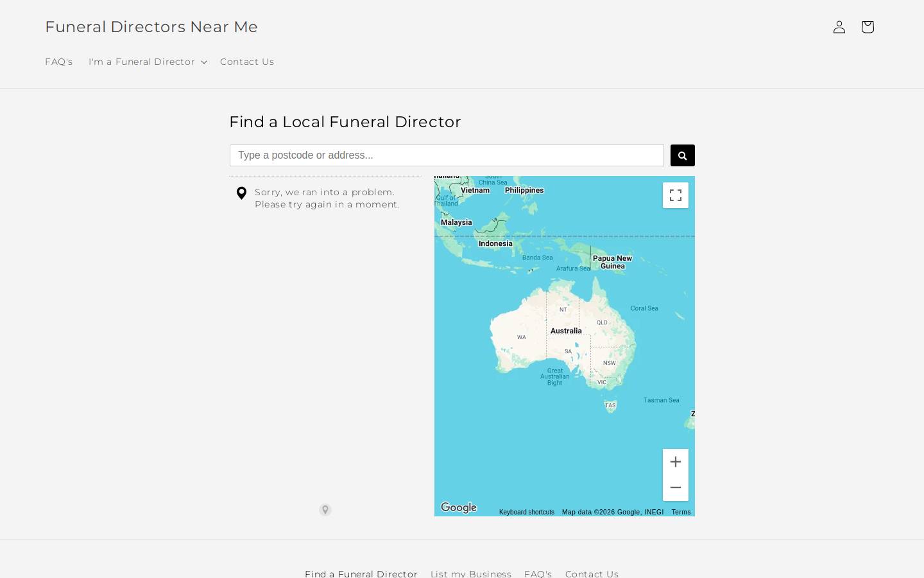Screen dimensions: 924x578
Task: Click the Philippines label on map
Action: (x=524, y=190)
